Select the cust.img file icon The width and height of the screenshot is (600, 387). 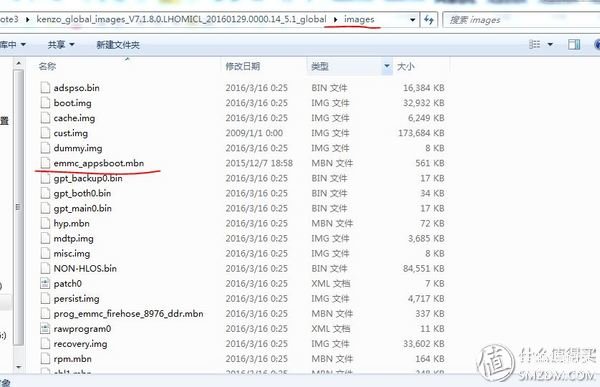coord(45,133)
